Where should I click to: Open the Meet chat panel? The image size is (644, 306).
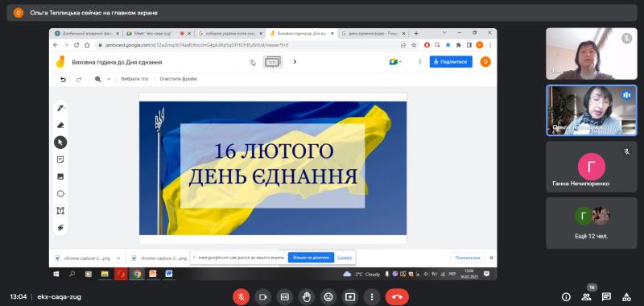coord(606,296)
